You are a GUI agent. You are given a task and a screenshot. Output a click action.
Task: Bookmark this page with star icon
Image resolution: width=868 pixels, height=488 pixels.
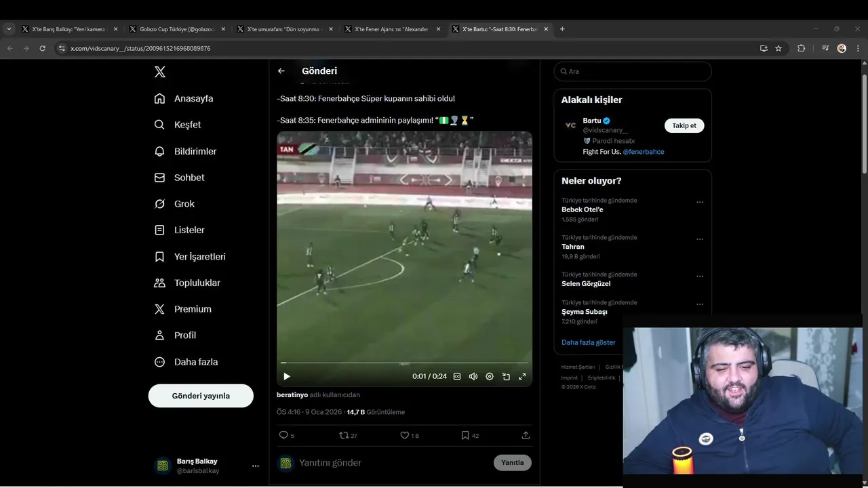pos(778,48)
